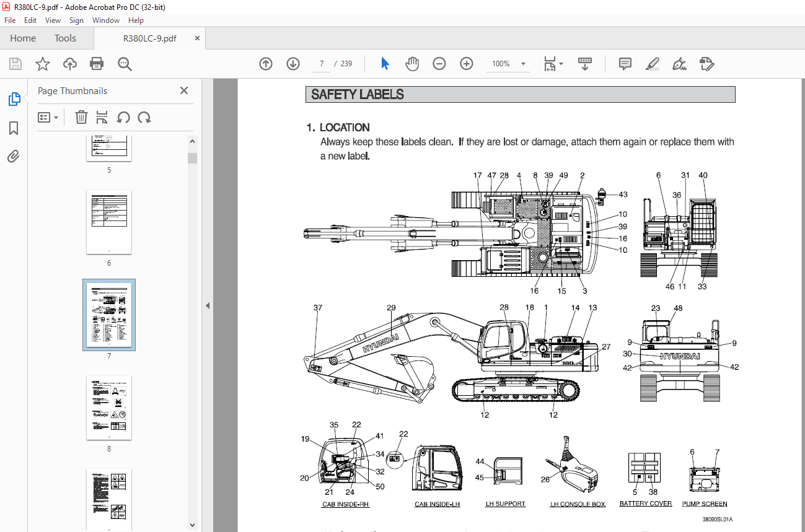
Task: Open the Bookmarks panel icon
Action: (x=14, y=128)
